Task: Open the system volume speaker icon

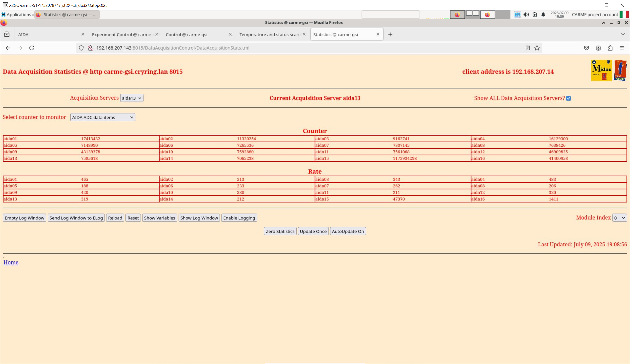Action: click(x=526, y=14)
